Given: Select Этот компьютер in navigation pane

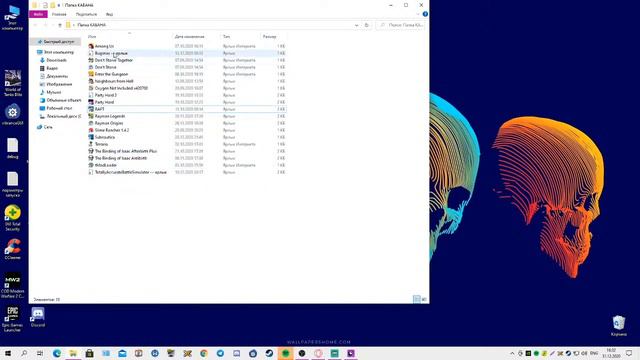Looking at the screenshot, I should pos(56,52).
